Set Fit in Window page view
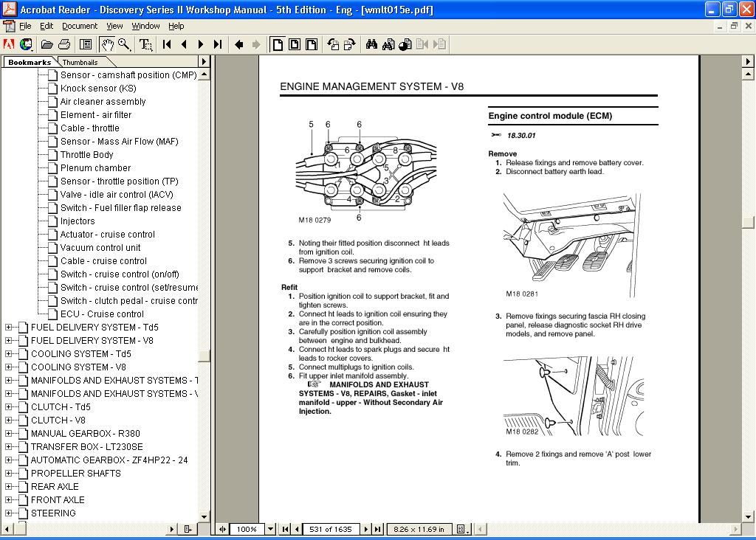Viewport: 756px width, 540px height. pos(294,45)
